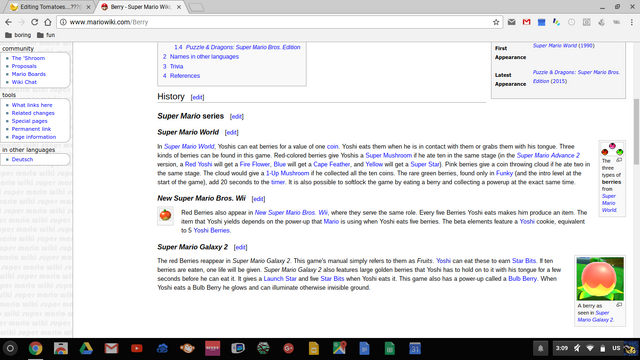The image size is (640, 360).
Task: Close the Editing Tomatoes tab
Action: [x=88, y=7]
